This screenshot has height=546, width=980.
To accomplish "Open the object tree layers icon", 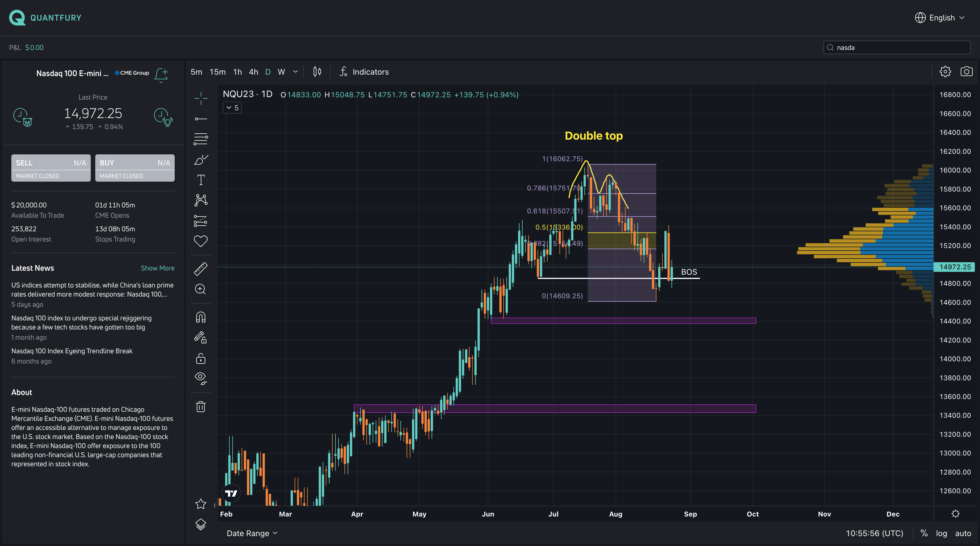I will pyautogui.click(x=200, y=524).
